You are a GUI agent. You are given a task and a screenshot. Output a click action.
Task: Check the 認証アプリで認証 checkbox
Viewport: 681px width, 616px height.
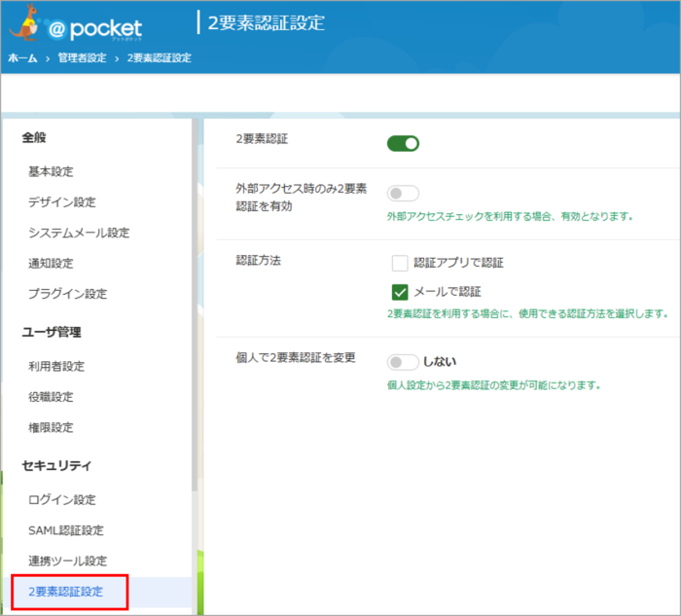pyautogui.click(x=399, y=263)
